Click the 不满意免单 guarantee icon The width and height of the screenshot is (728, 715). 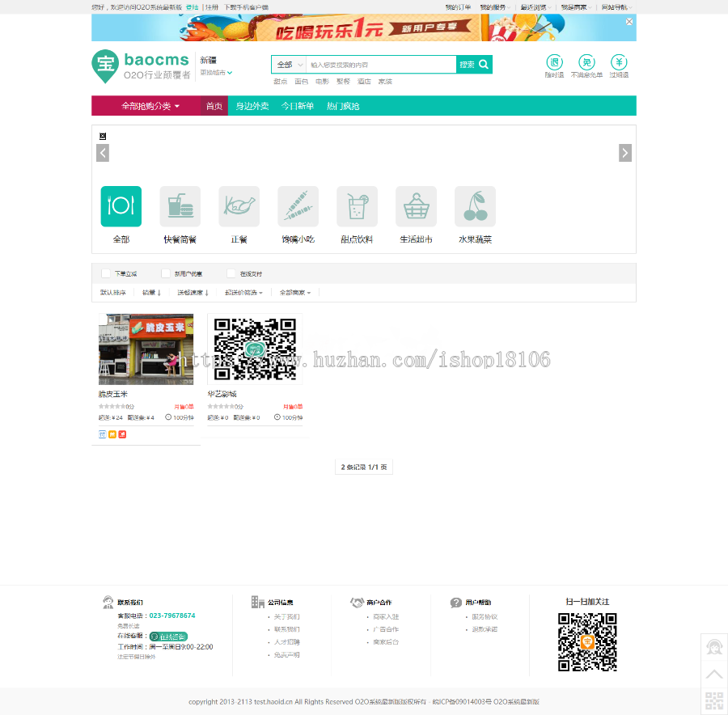tap(587, 62)
